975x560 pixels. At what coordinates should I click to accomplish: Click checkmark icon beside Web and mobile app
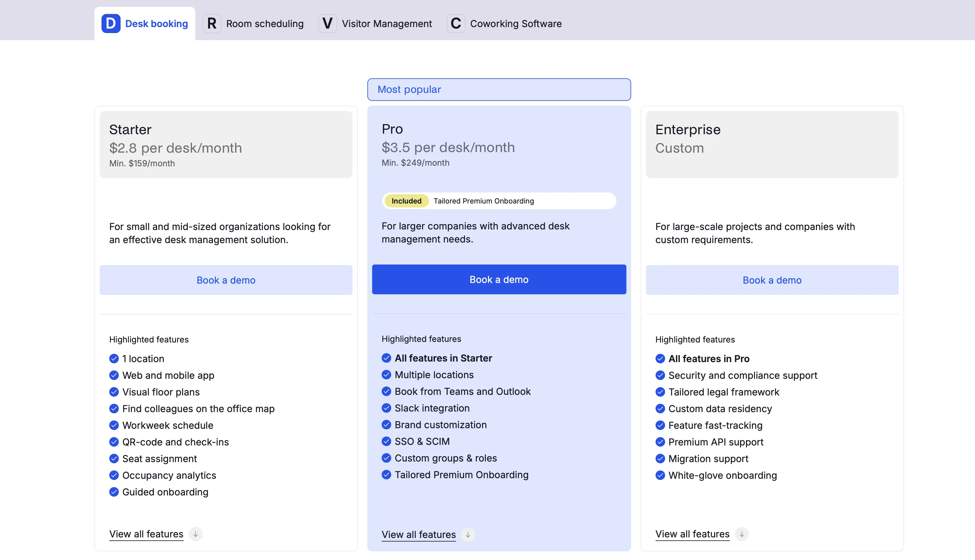point(114,375)
